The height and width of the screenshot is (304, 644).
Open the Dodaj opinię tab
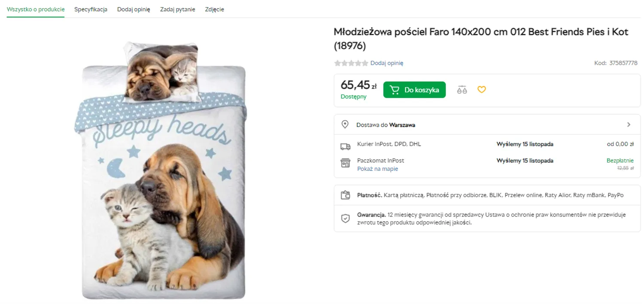click(x=134, y=9)
